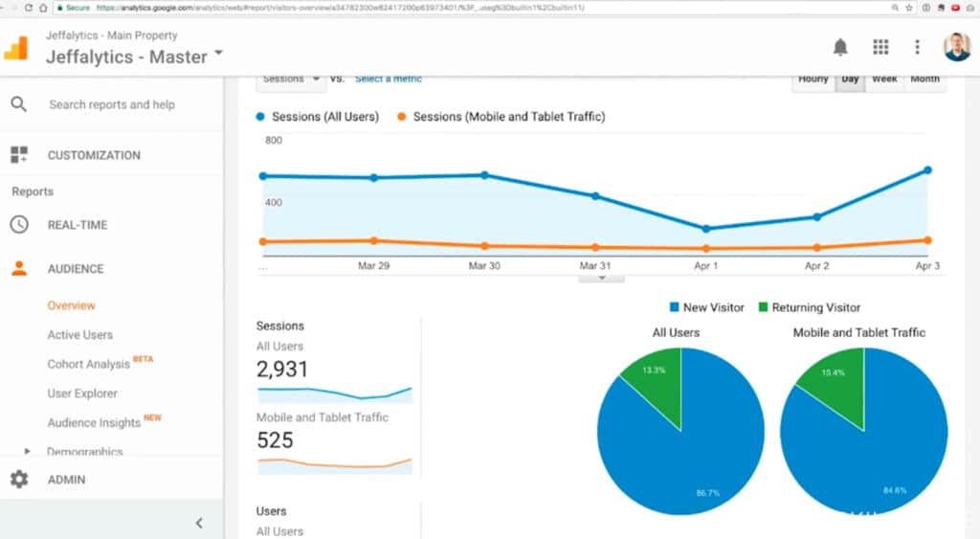Open the Cohort Analysis report

click(x=89, y=364)
